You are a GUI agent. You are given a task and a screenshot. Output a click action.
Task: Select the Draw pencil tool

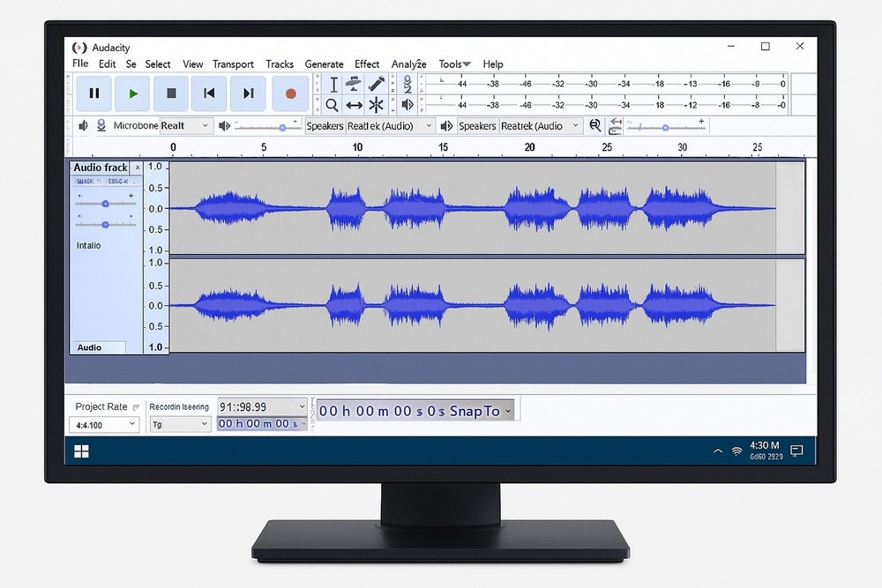tap(377, 85)
